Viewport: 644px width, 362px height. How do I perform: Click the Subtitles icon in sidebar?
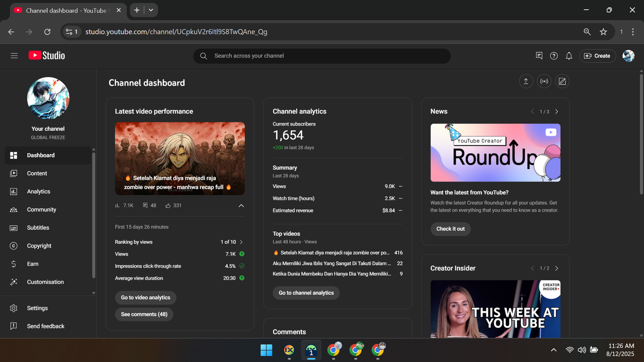point(14,228)
